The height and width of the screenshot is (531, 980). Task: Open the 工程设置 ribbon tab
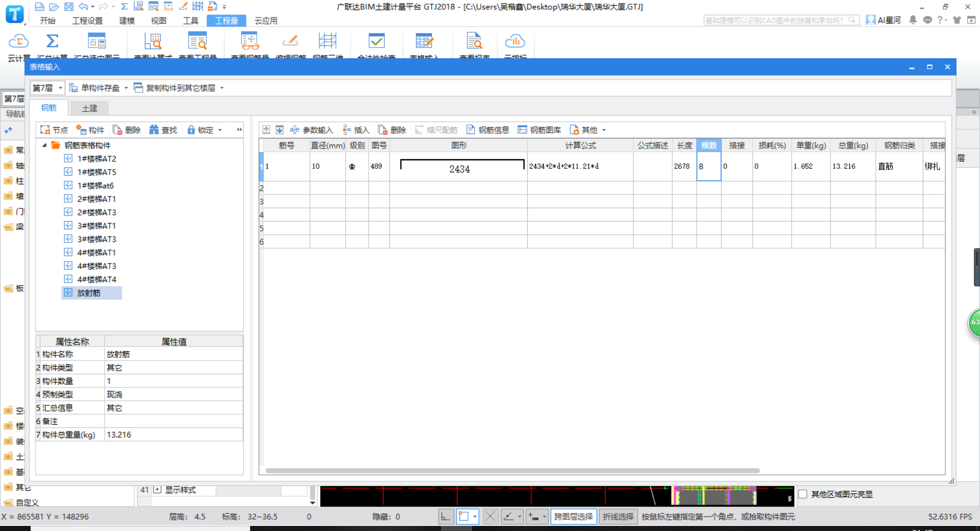click(87, 20)
